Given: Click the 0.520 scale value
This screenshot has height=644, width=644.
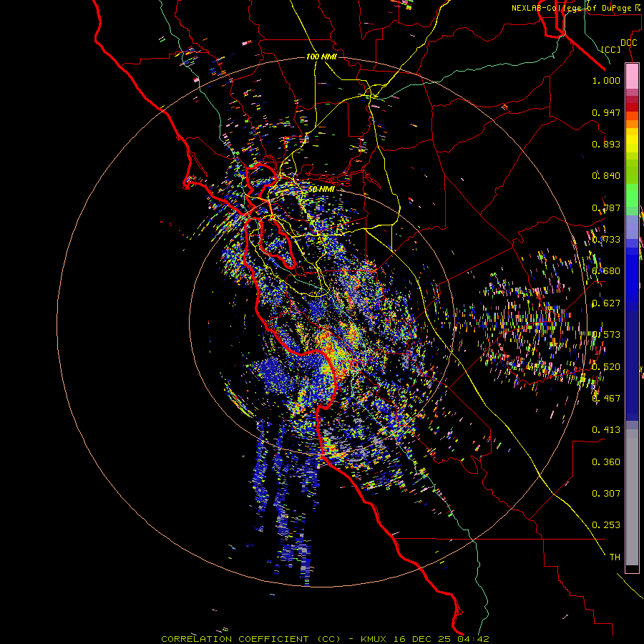Looking at the screenshot, I should click(606, 367).
